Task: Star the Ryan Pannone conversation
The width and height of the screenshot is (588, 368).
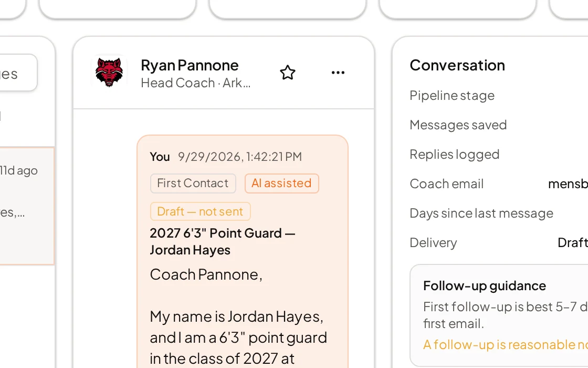Action: [288, 73]
